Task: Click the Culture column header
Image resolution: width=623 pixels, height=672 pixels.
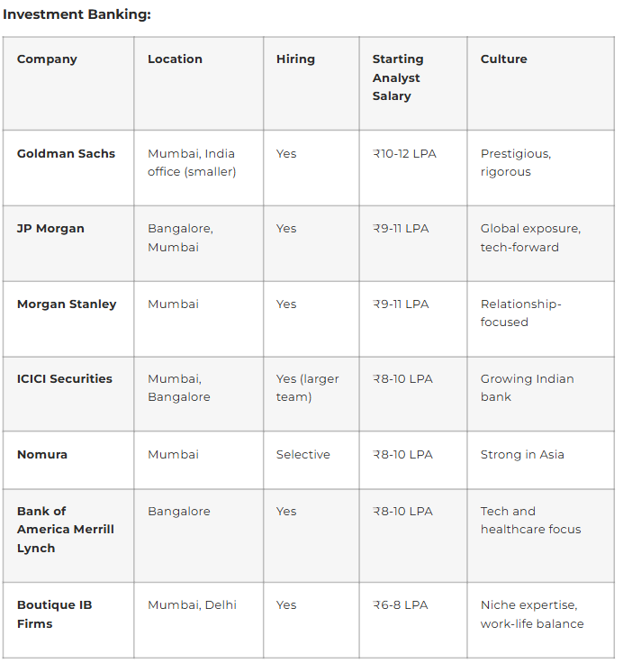Action: (503, 59)
